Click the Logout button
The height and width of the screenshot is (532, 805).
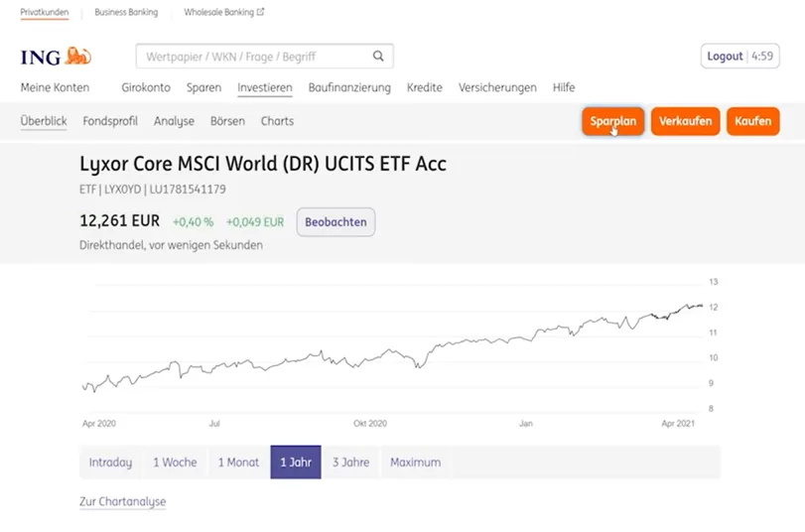[739, 56]
